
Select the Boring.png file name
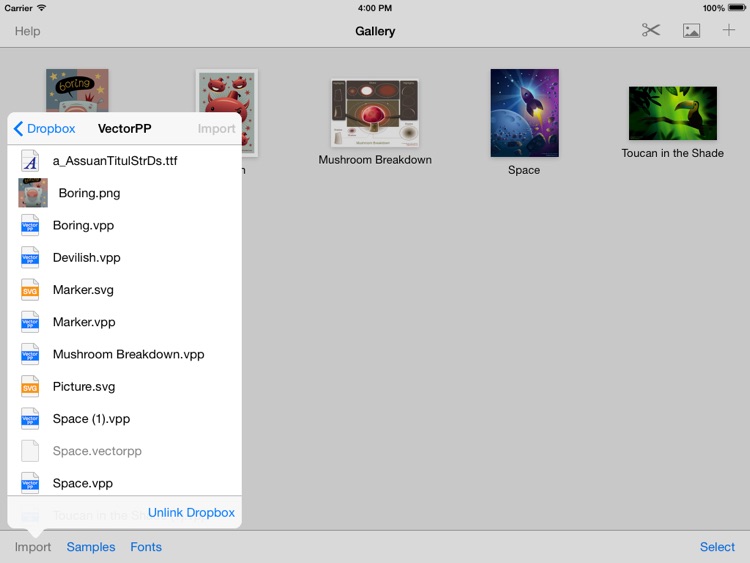(89, 193)
